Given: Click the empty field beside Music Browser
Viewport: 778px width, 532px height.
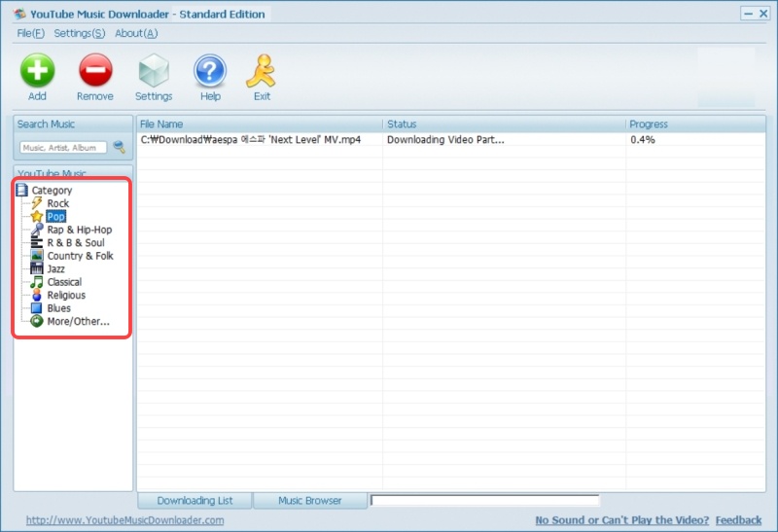Looking at the screenshot, I should coord(484,500).
